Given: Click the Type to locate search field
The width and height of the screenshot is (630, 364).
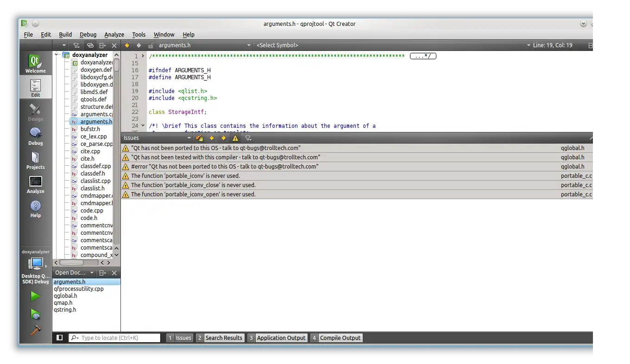Looking at the screenshot, I should point(119,338).
